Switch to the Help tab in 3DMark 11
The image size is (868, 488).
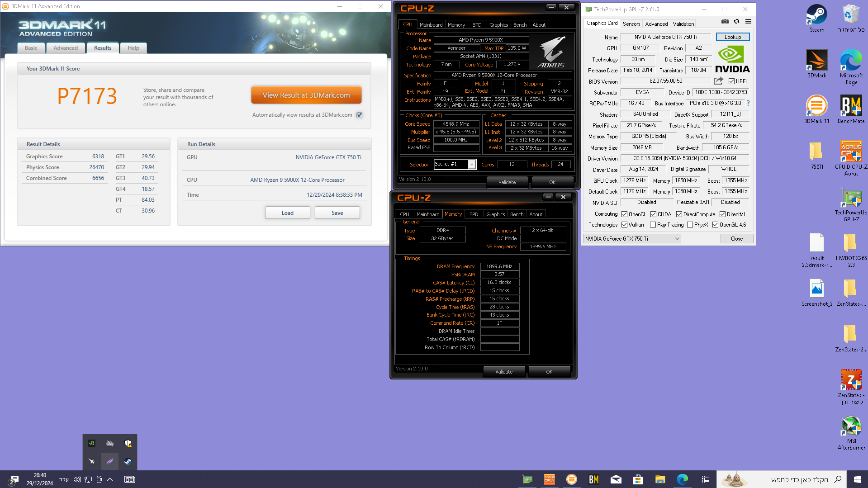tap(133, 48)
